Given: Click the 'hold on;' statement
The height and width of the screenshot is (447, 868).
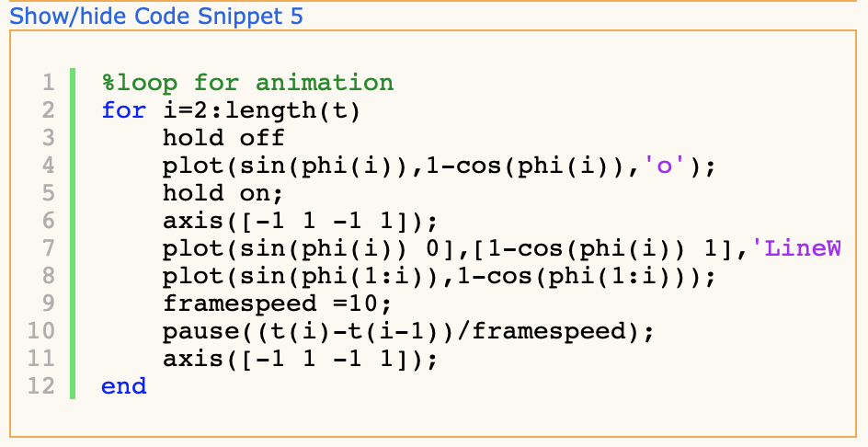Looking at the screenshot, I should coord(223,193).
